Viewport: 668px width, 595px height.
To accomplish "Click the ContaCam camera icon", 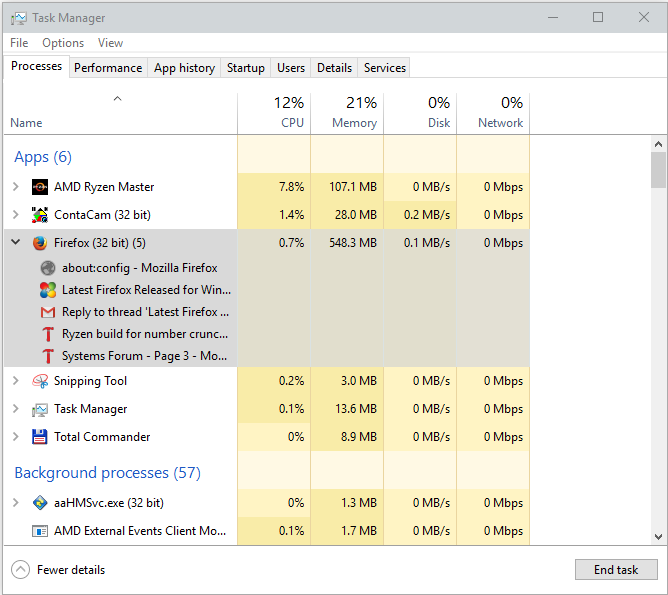I will click(40, 215).
